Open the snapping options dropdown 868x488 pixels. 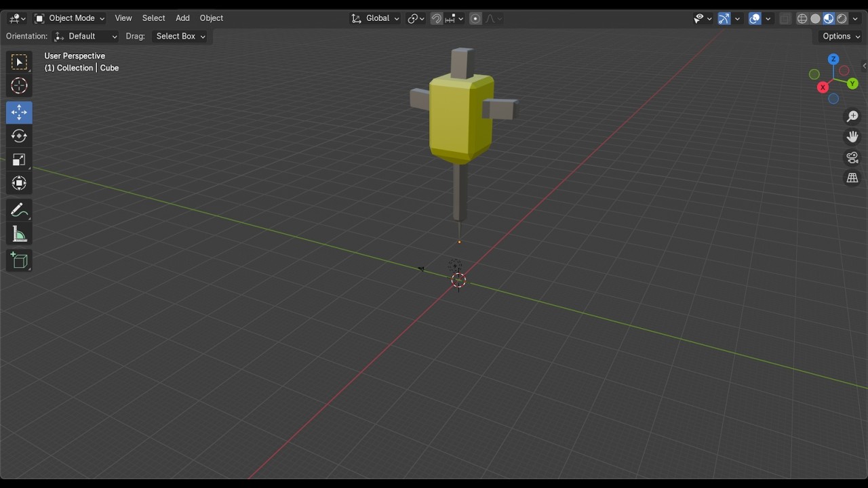(x=454, y=18)
